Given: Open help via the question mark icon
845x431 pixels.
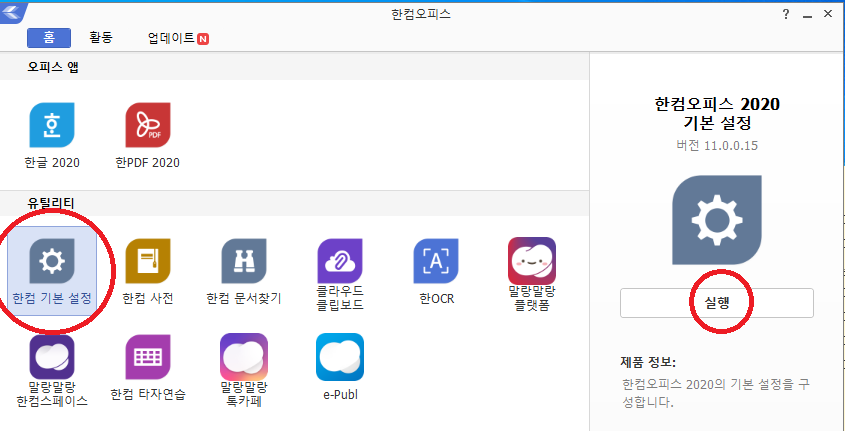Looking at the screenshot, I should point(786,15).
